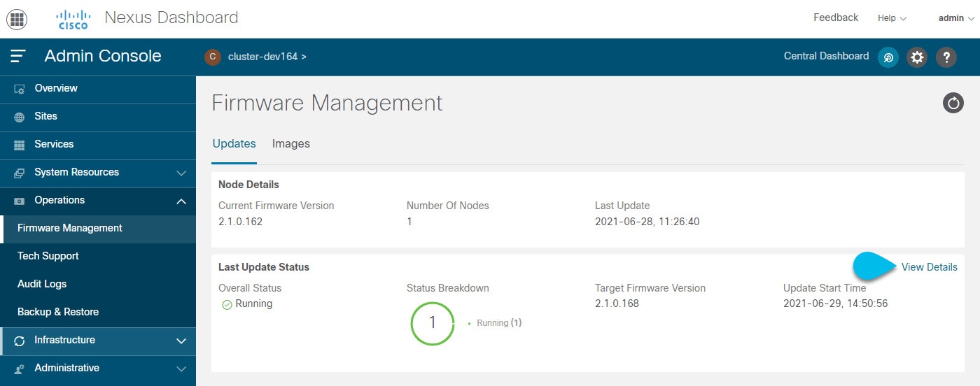The height and width of the screenshot is (386, 980).
Task: Click the Nexus Dashboard title
Action: click(x=171, y=17)
